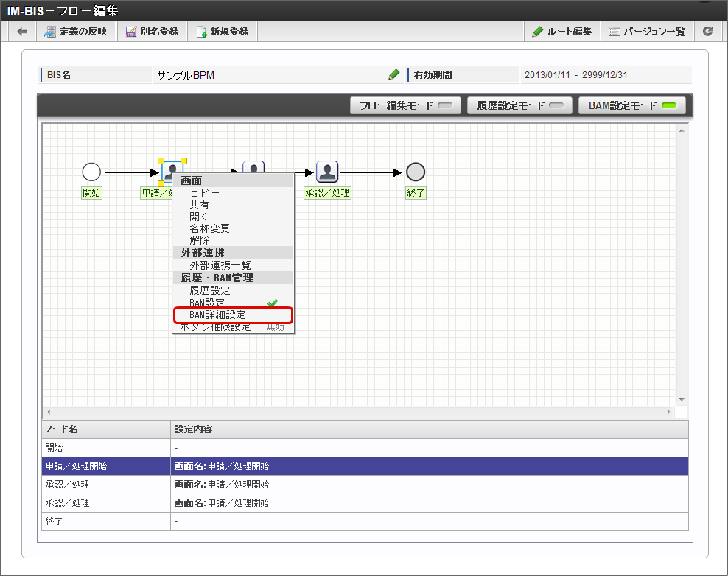
Task: Choose 名称変更 in the context menu
Action: point(209,228)
